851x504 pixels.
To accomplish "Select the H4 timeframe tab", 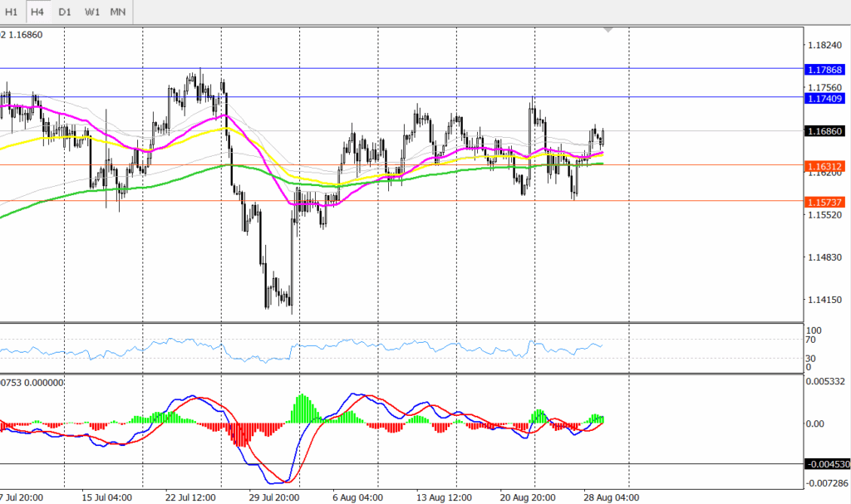I will point(37,12).
